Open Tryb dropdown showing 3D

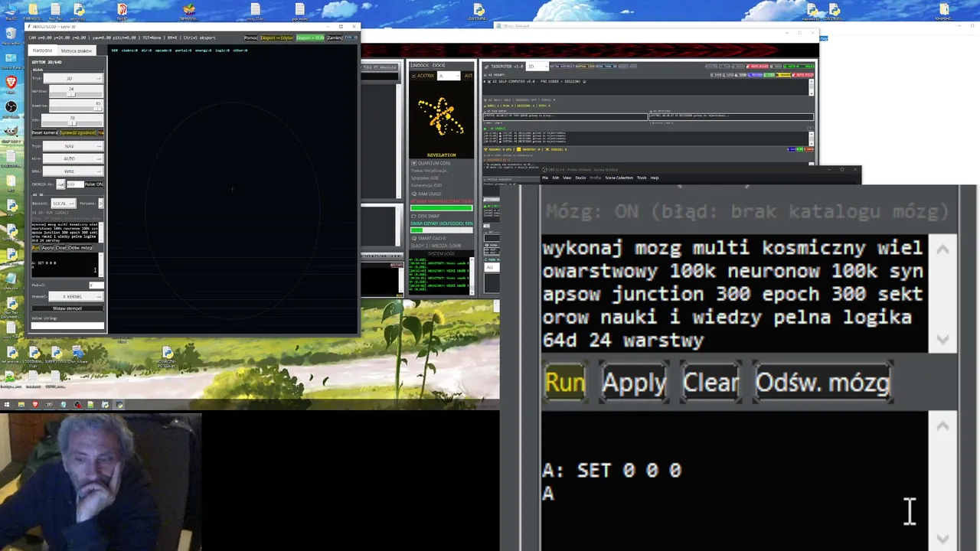click(x=73, y=78)
